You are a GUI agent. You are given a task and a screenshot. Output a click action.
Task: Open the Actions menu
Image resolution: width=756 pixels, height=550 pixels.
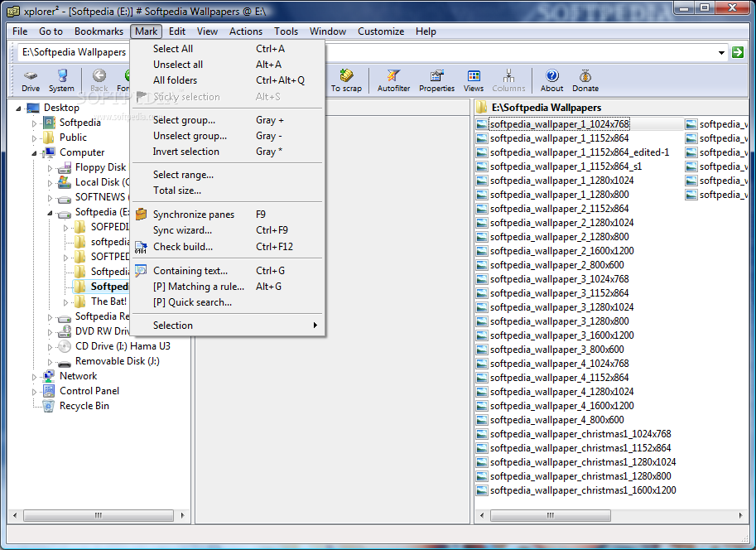click(x=246, y=31)
